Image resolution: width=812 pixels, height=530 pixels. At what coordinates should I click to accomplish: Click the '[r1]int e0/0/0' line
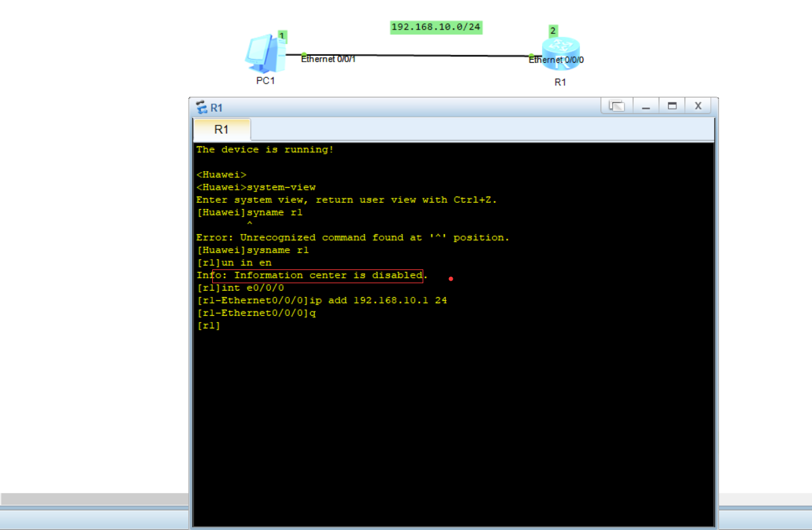(x=240, y=288)
